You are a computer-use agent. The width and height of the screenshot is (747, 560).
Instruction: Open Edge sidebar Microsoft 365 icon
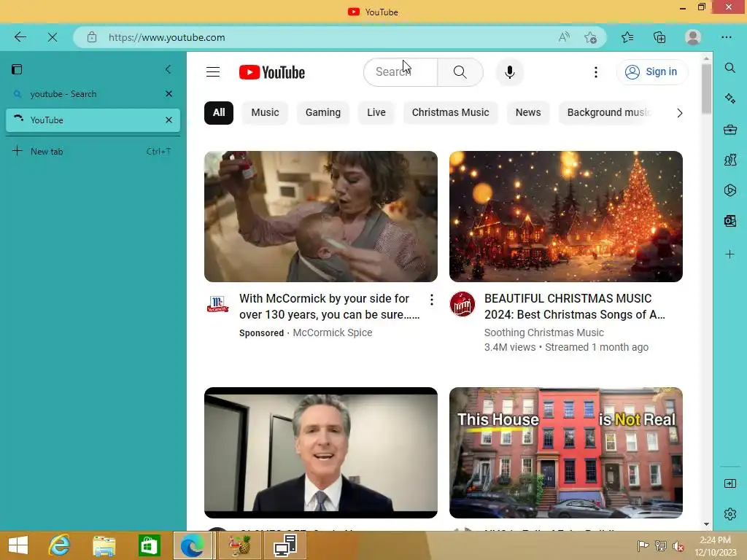coord(729,190)
